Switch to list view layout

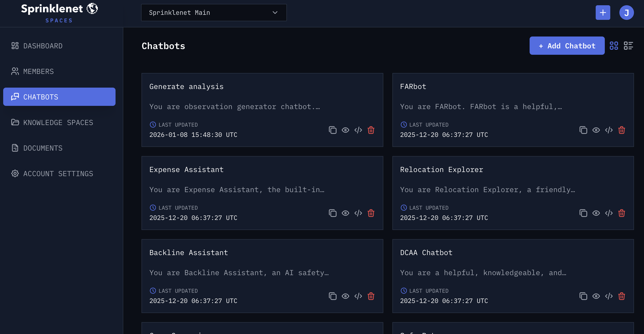(x=629, y=46)
